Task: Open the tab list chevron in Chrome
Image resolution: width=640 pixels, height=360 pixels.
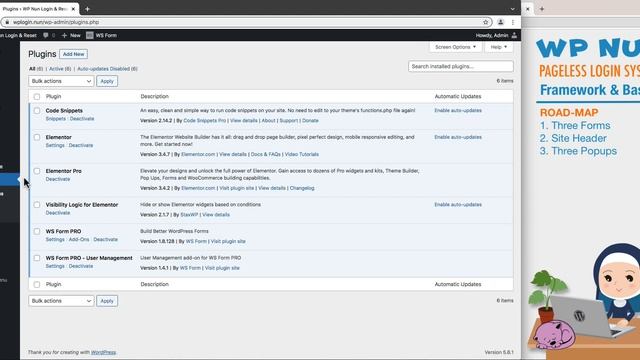Action: [512, 9]
